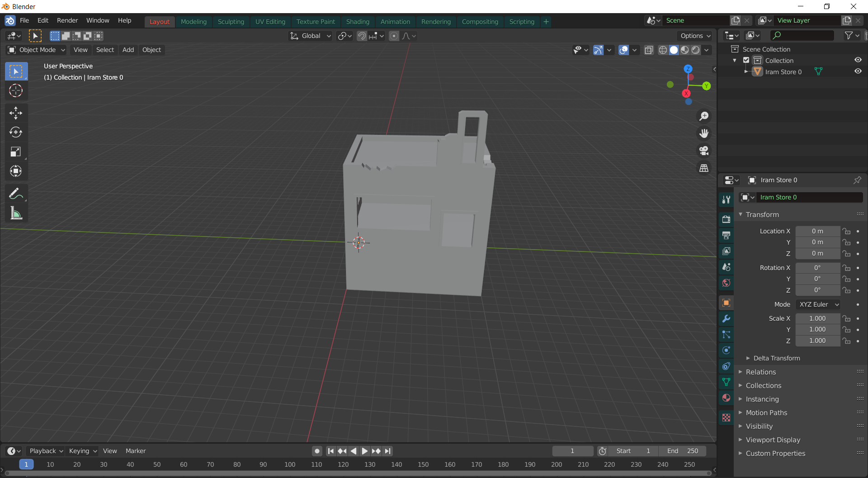Viewport: 868px width, 478px height.
Task: Open the Material properties tab
Action: (726, 398)
